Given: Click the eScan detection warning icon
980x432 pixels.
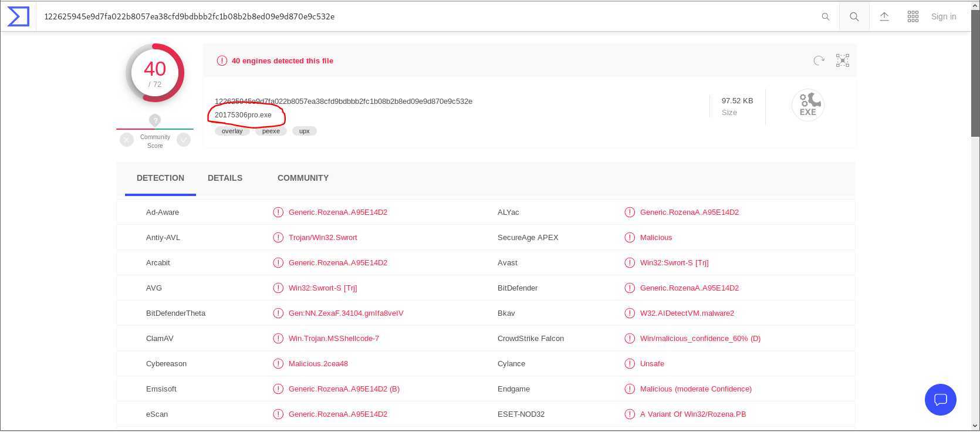Looking at the screenshot, I should click(x=278, y=414).
